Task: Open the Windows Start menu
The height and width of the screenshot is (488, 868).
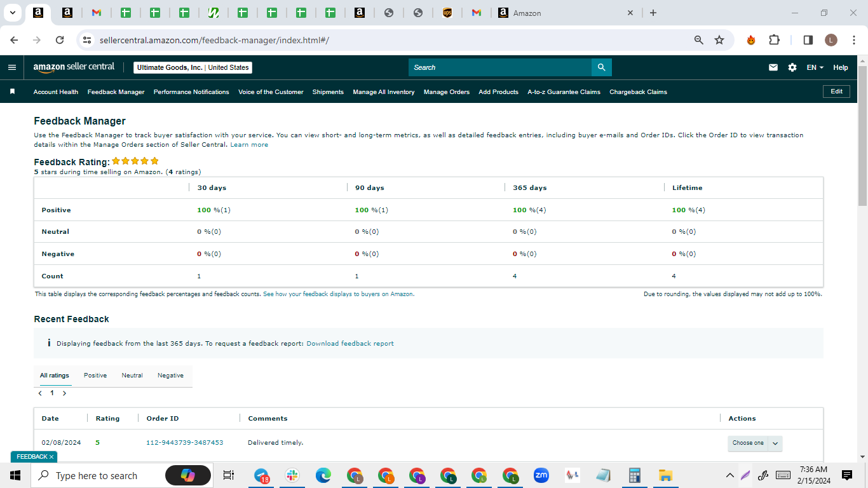Action: [x=15, y=475]
